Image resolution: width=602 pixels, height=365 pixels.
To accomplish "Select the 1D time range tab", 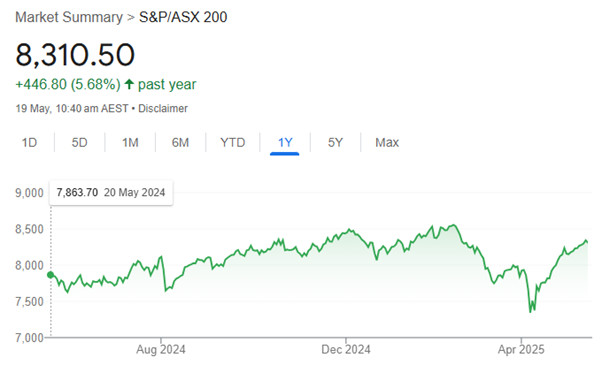I will [x=29, y=143].
